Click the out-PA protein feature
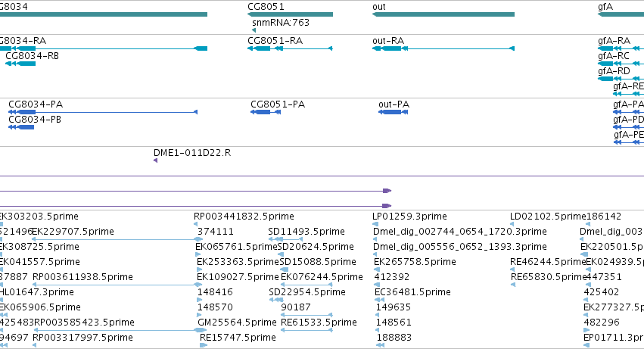The image size is (644, 349). (393, 112)
